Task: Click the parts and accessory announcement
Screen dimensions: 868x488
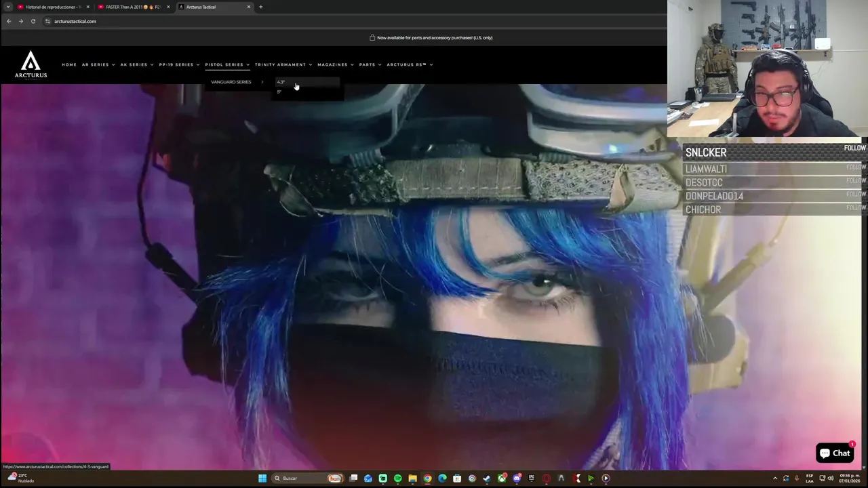Action: tap(431, 37)
